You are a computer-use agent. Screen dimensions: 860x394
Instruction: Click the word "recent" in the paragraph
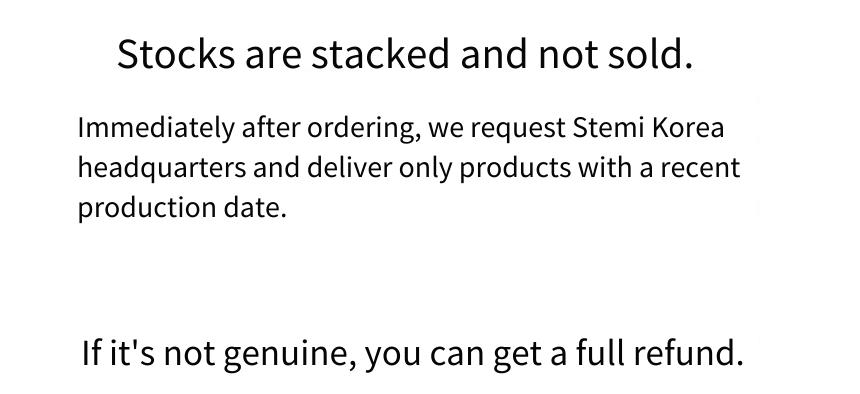700,168
